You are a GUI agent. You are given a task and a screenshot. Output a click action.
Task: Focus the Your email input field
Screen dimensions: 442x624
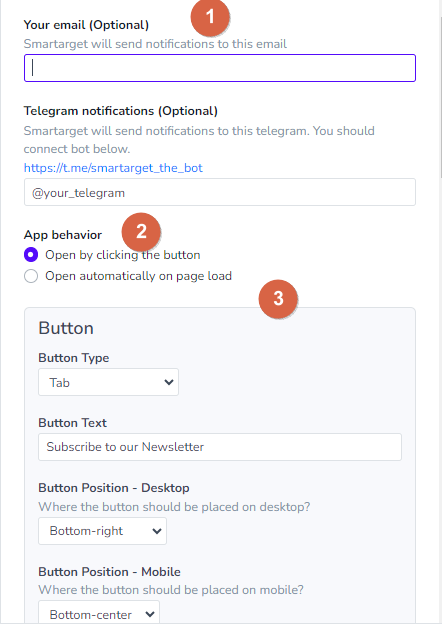click(220, 68)
